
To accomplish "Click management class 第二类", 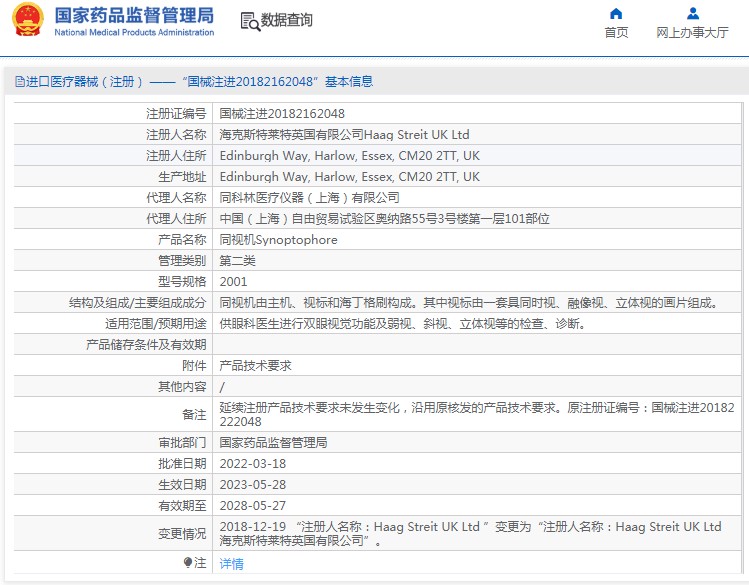I will point(237,261).
